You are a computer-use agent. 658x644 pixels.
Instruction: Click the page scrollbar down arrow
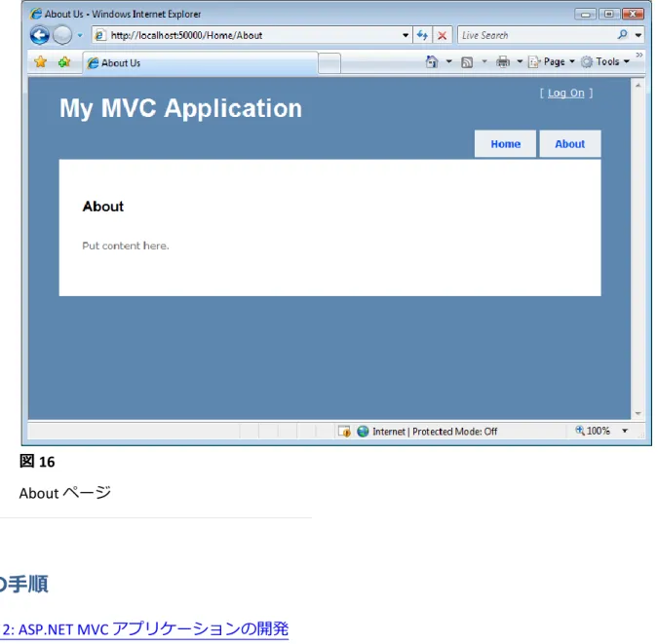[x=638, y=413]
